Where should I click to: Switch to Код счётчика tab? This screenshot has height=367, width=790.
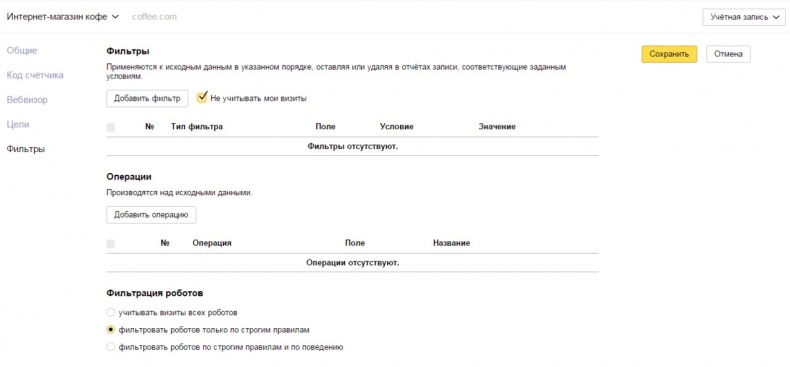[35, 75]
